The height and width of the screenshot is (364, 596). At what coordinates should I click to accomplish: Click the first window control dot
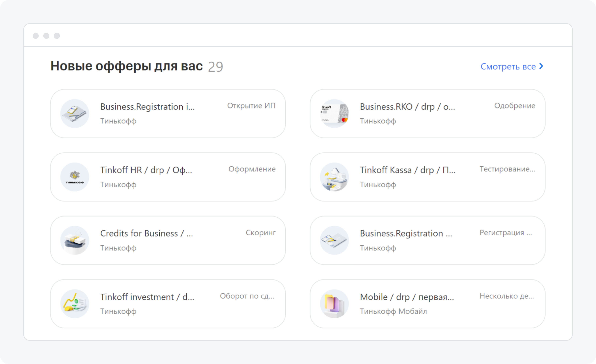(x=36, y=36)
